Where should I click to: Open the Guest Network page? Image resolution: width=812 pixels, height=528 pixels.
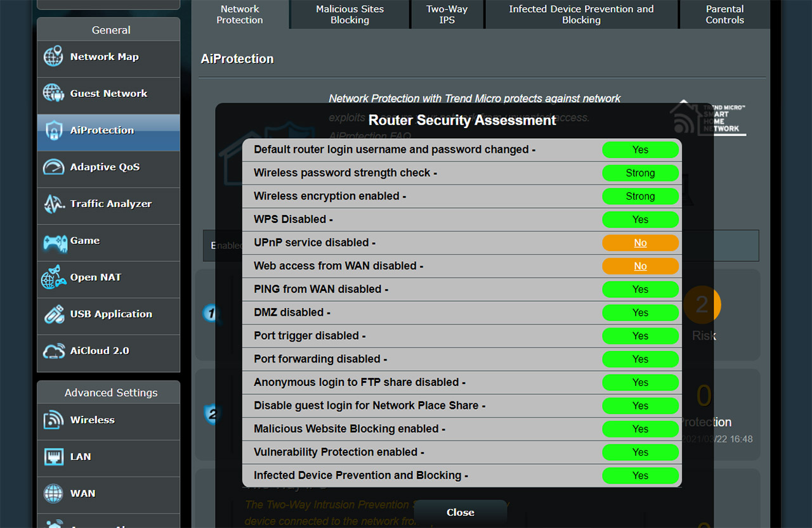click(108, 96)
